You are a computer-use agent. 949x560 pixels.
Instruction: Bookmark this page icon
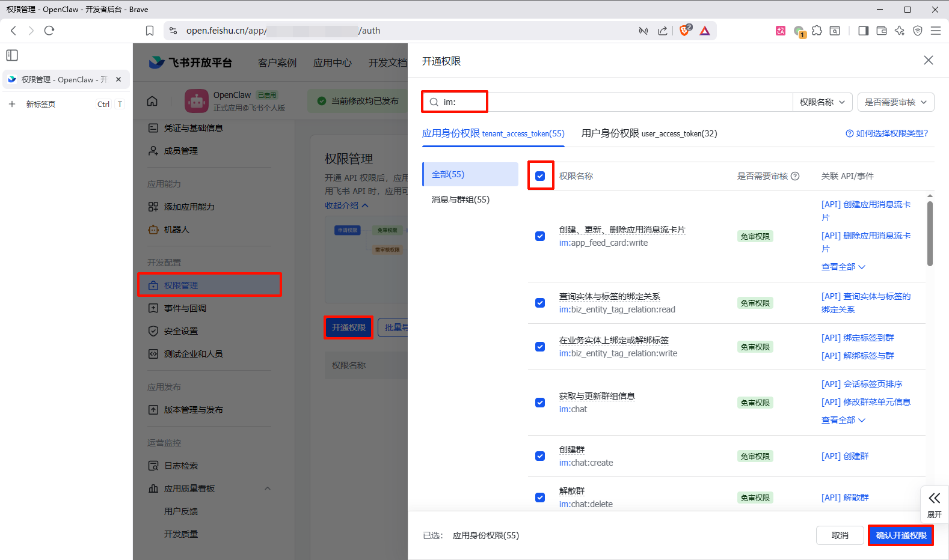[150, 31]
